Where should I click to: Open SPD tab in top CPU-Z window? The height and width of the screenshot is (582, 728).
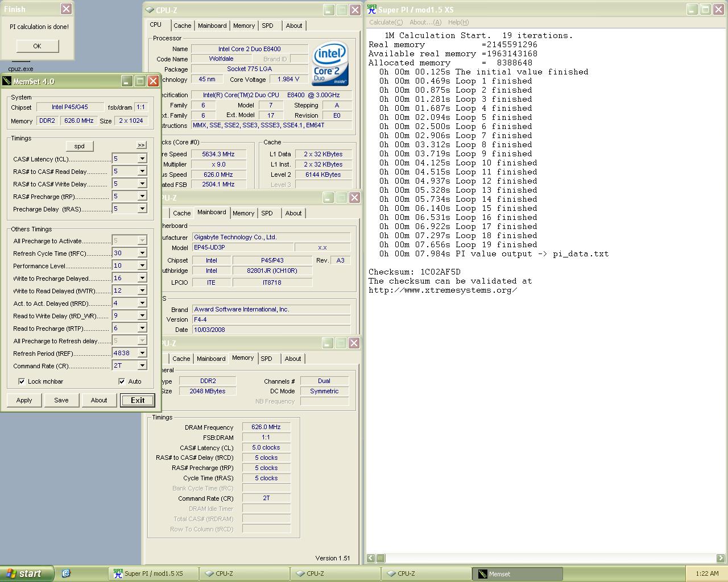pos(268,26)
